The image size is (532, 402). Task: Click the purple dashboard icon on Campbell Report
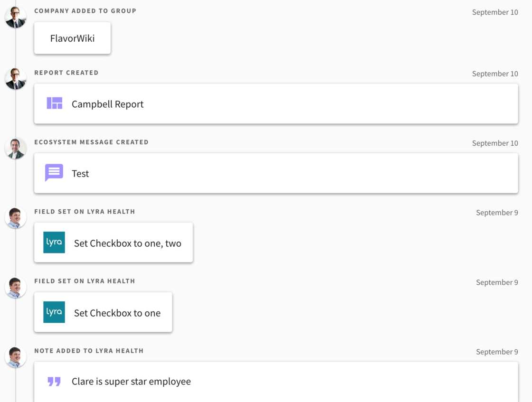(55, 103)
